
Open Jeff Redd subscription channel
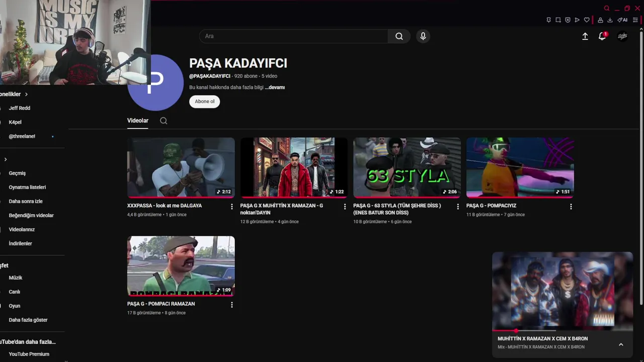tap(20, 108)
